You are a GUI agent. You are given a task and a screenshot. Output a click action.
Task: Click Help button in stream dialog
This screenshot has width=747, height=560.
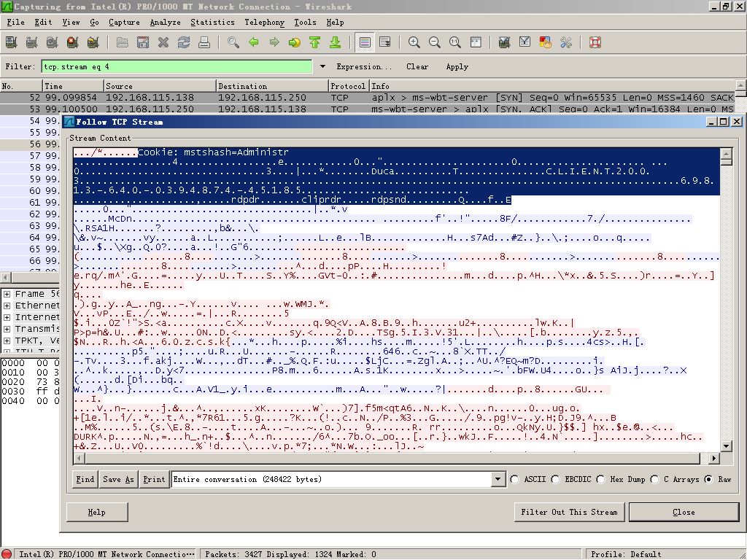[x=97, y=513]
